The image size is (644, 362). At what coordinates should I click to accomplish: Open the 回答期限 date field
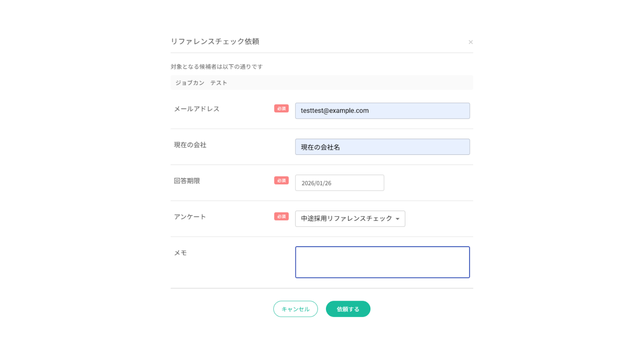coord(339,183)
